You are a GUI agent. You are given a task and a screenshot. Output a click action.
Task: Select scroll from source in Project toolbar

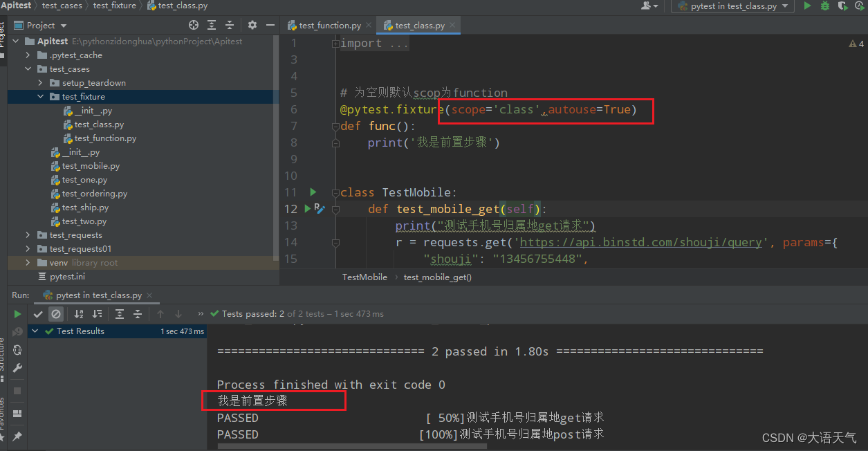coord(194,24)
